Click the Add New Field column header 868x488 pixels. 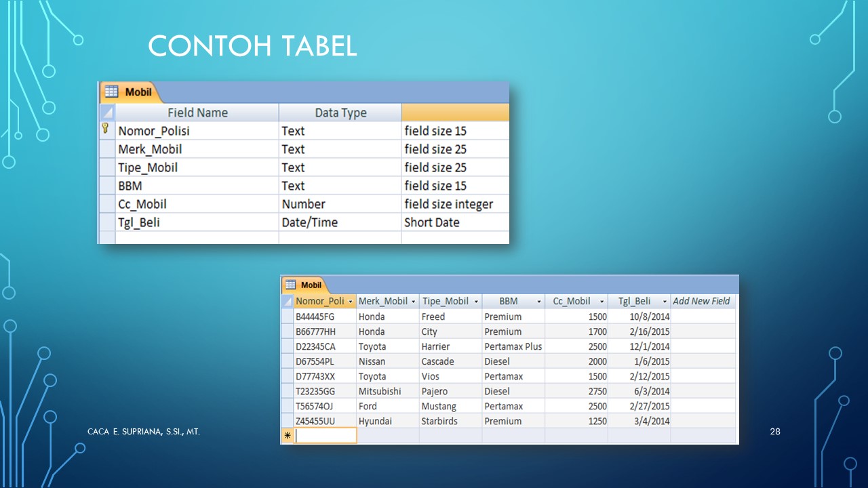(x=703, y=301)
